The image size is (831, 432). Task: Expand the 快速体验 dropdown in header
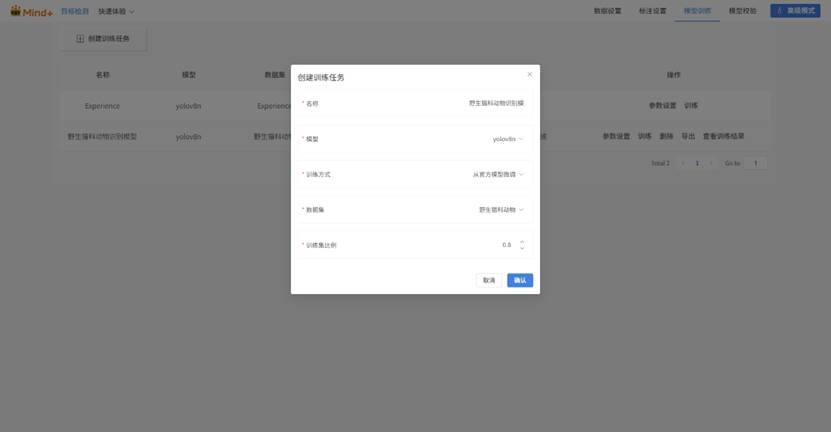(116, 12)
